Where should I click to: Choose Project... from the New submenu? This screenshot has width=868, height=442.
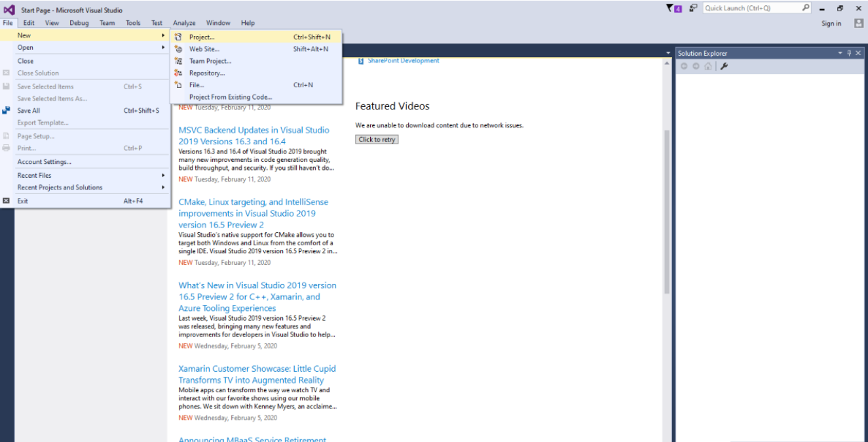tap(202, 37)
